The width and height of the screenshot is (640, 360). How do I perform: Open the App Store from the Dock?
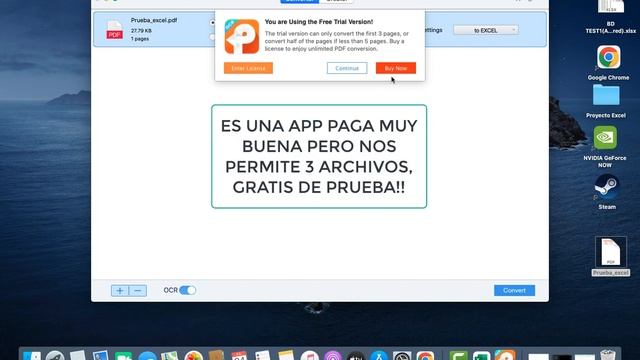(x=379, y=355)
